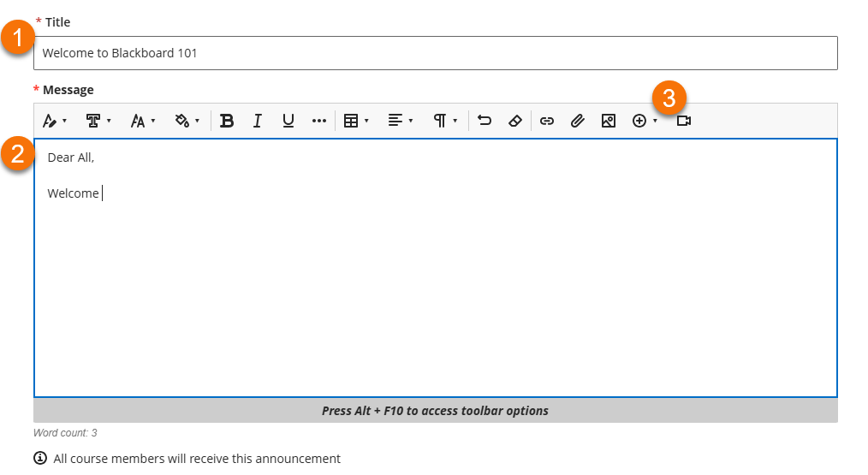The image size is (868, 475).
Task: Open the font family dropdown
Action: (x=98, y=121)
